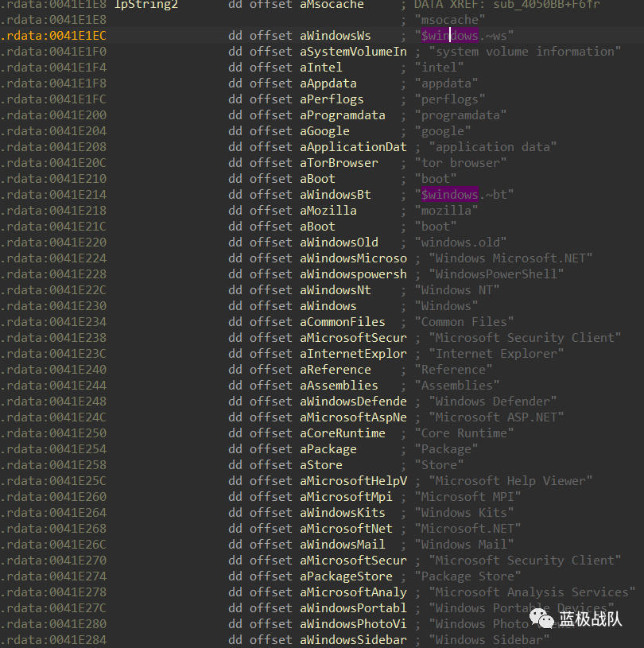Select the "WindowsPowerShell" comment
Image resolution: width=644 pixels, height=648 pixels.
(x=496, y=274)
